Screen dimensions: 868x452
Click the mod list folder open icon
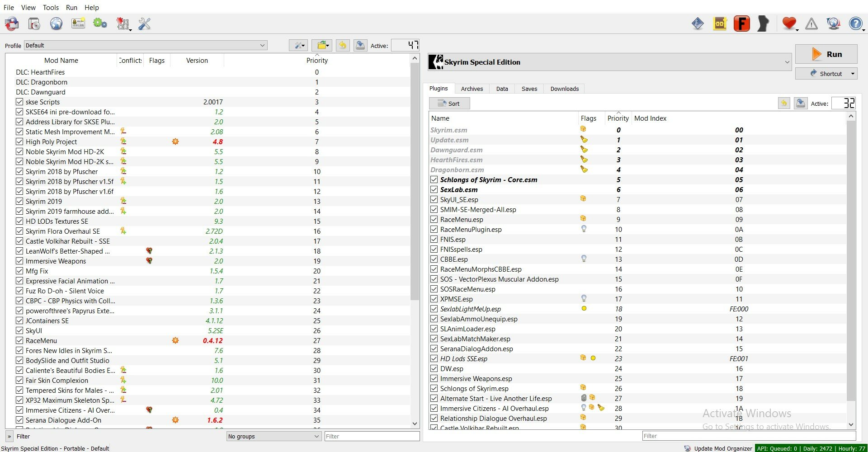[x=322, y=45]
